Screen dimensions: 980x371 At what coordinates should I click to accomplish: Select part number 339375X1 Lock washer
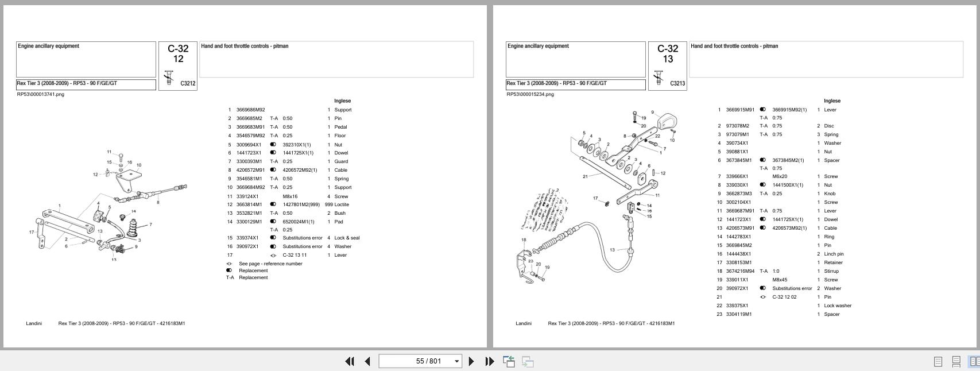(x=737, y=306)
